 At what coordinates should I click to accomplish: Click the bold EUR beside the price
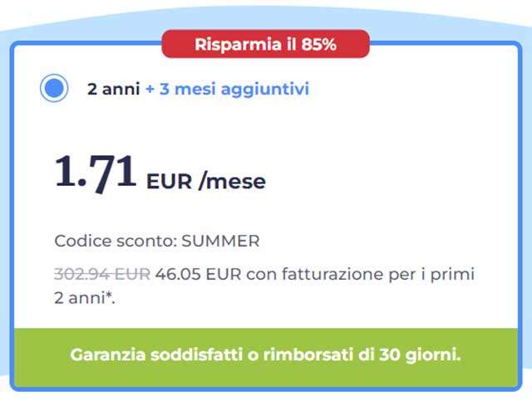coord(169,181)
